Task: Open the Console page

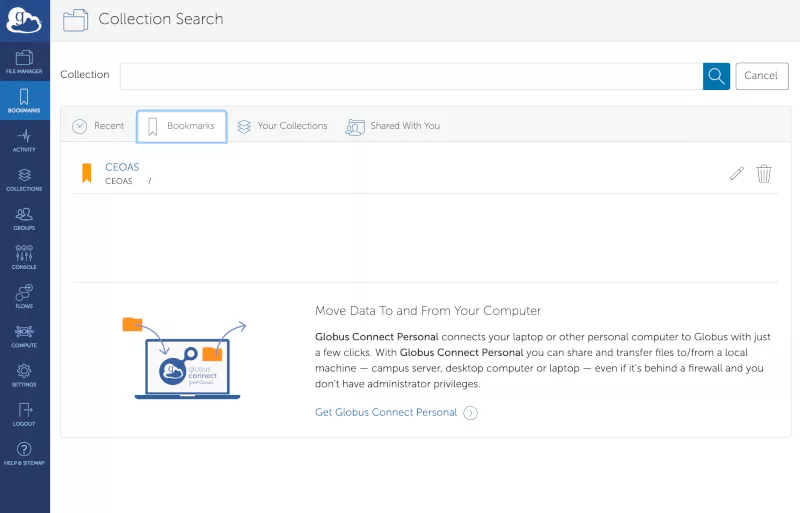Action: [x=24, y=257]
